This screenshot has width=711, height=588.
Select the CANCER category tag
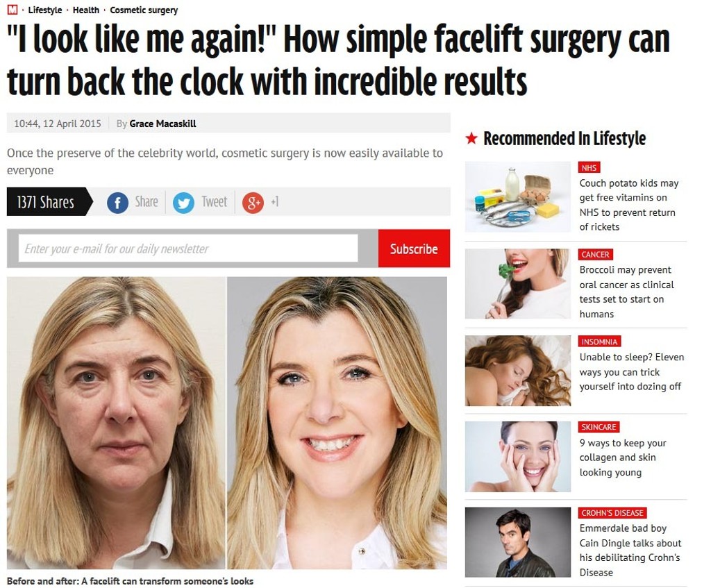coord(595,255)
